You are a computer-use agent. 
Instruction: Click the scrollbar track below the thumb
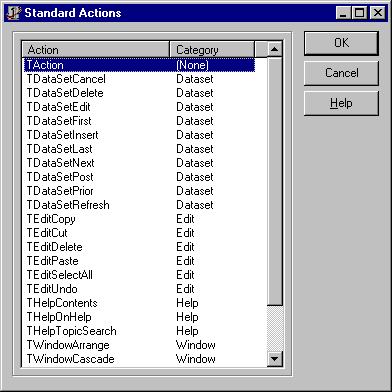pyautogui.click(x=275, y=328)
